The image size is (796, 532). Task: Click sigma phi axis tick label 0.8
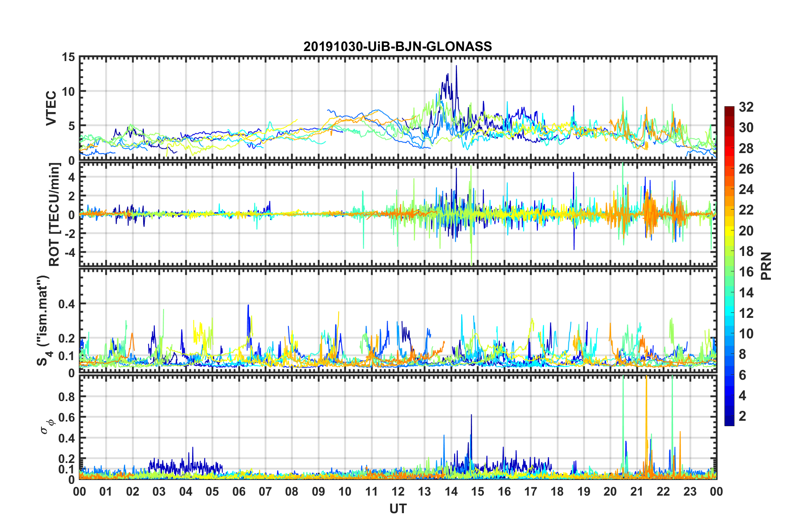click(67, 397)
